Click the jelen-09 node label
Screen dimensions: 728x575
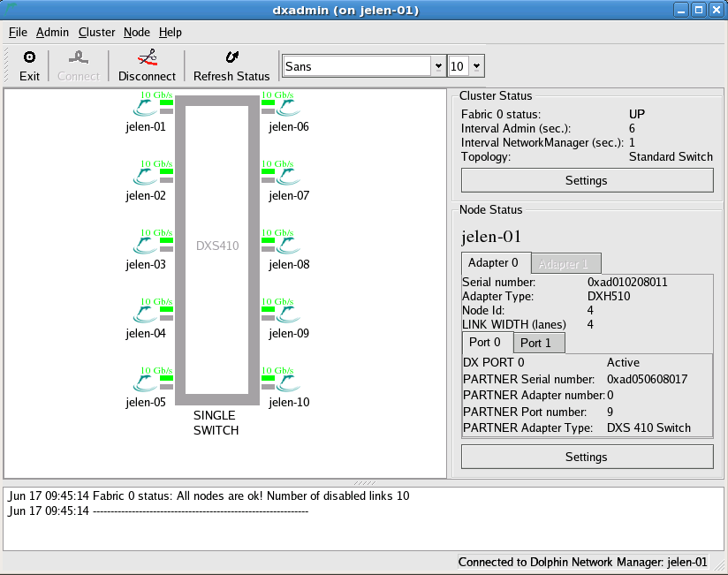coord(289,333)
